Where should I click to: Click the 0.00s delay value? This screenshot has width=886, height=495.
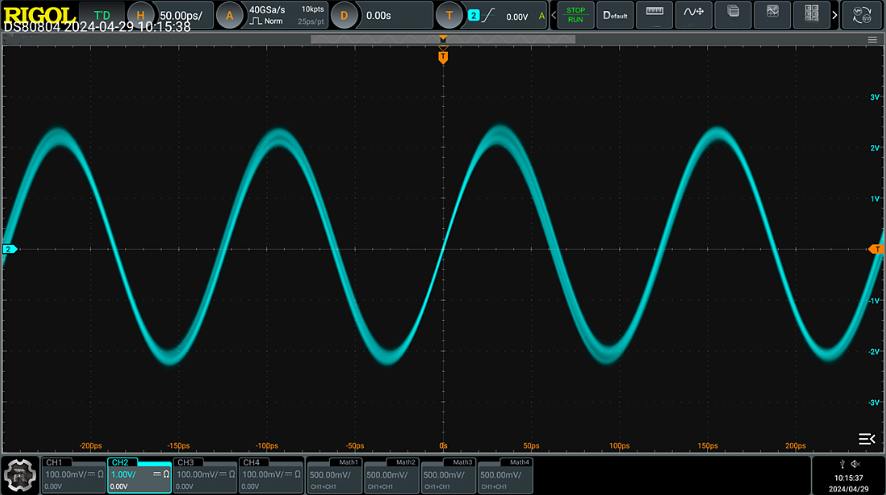[x=379, y=16]
